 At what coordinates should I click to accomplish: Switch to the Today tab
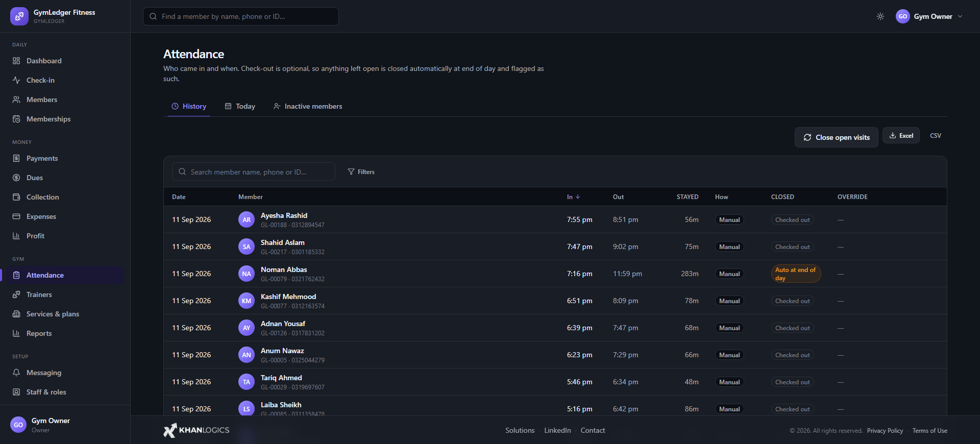click(240, 106)
